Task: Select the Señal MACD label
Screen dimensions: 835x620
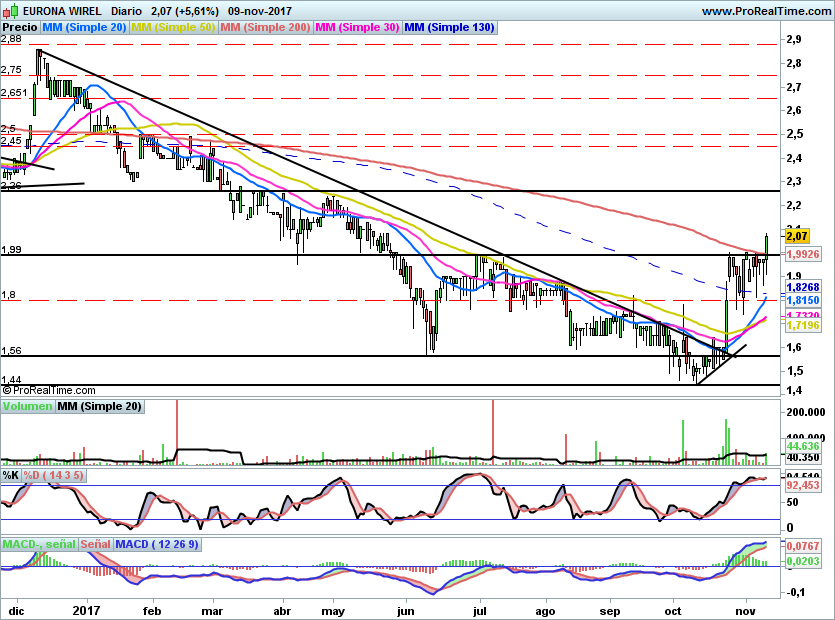Action: 96,544
